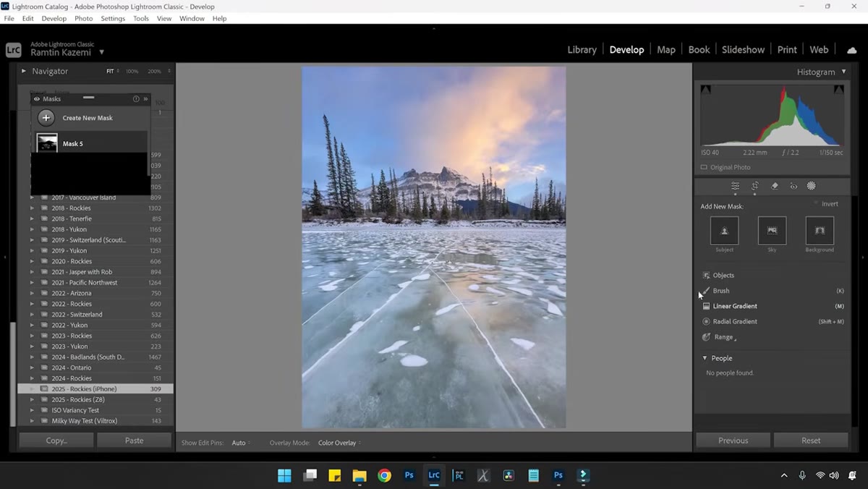The height and width of the screenshot is (489, 868).
Task: Collapse the Histogram panel
Action: tap(843, 72)
